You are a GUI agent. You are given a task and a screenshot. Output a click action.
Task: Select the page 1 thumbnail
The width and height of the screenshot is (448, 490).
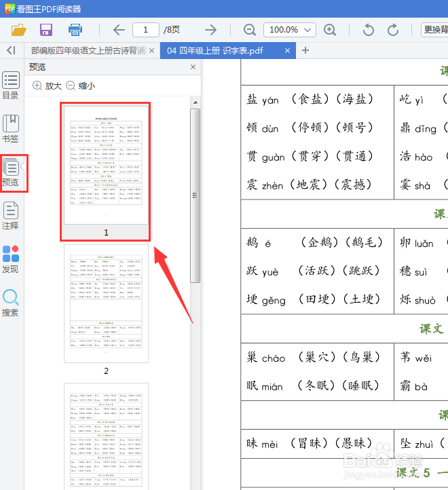pos(106,165)
